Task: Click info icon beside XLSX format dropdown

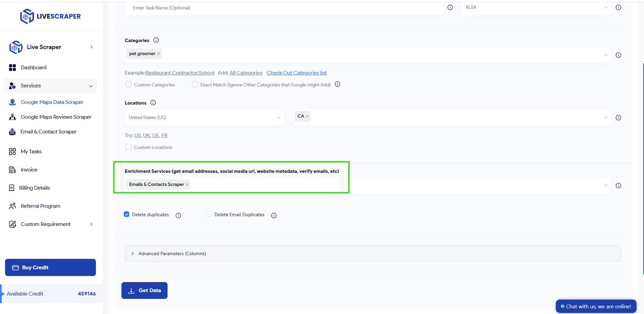Action: tap(618, 7)
